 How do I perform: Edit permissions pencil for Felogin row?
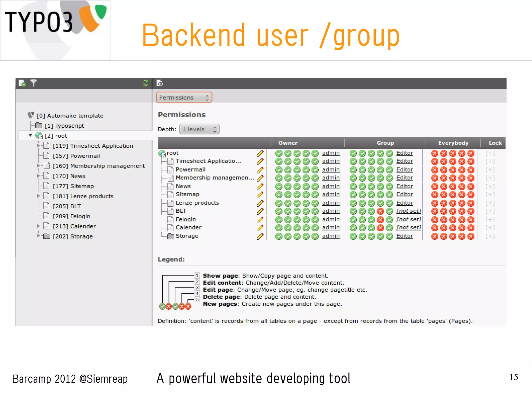pos(260,220)
